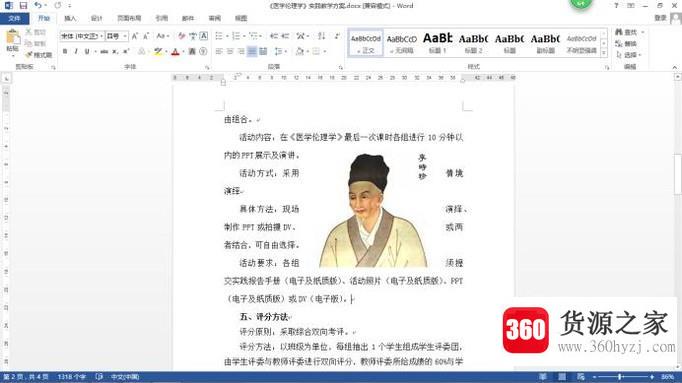Toggle Superscript formatting
The width and height of the screenshot is (682, 383).
pos(126,52)
